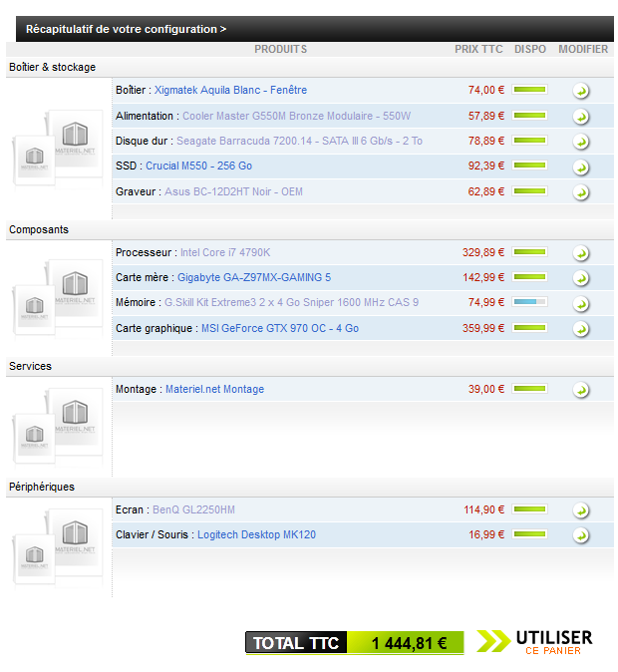Click modify icon for MSI GeForce GTX 970
This screenshot has height=672, width=618.
(581, 329)
